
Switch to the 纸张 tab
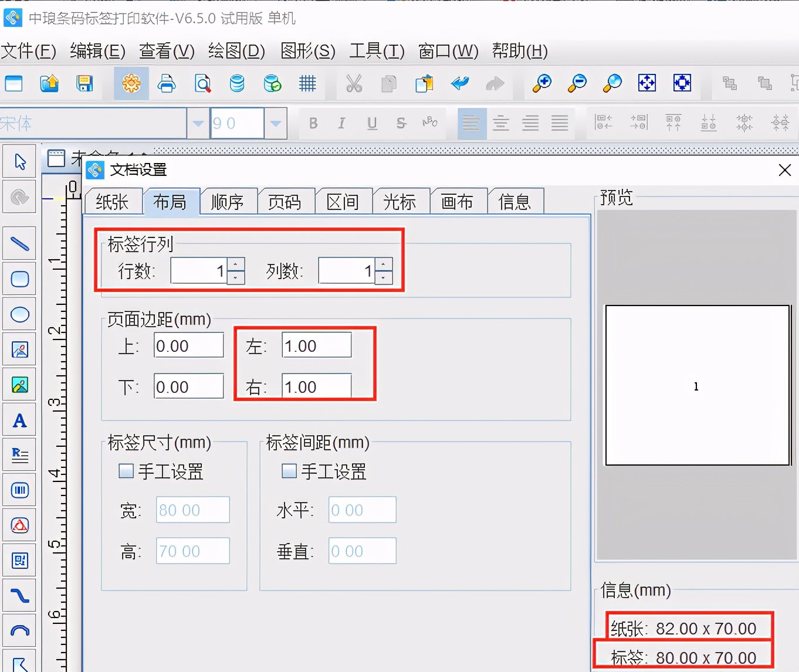pyautogui.click(x=113, y=201)
